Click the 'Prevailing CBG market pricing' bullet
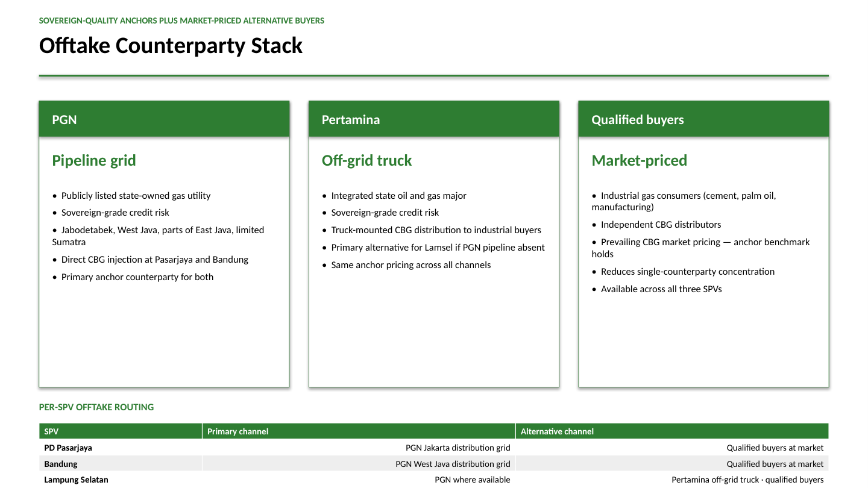Image resolution: width=868 pixels, height=488 pixels. [x=701, y=248]
